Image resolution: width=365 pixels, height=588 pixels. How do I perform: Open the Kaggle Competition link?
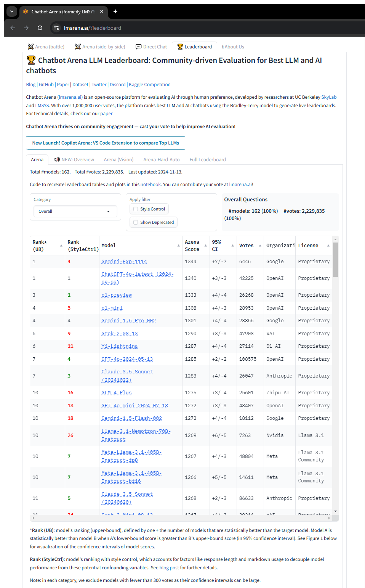150,85
